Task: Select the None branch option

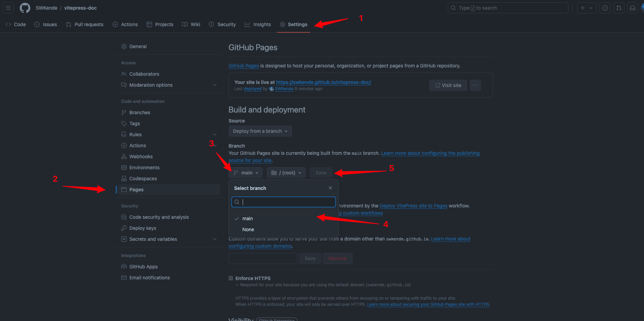Action: pyautogui.click(x=248, y=229)
